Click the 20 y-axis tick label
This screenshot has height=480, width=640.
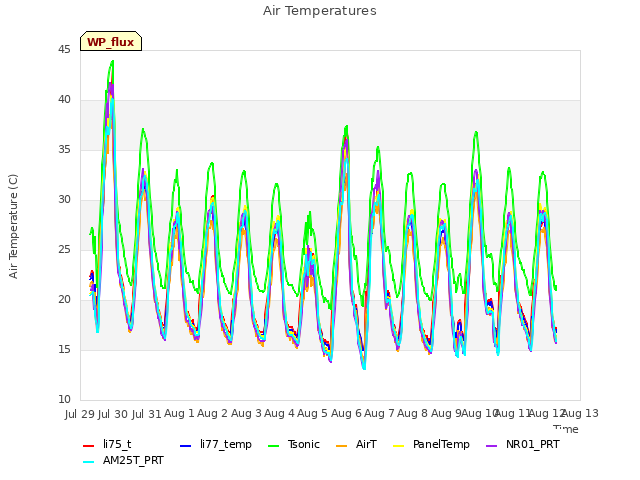pyautogui.click(x=64, y=300)
